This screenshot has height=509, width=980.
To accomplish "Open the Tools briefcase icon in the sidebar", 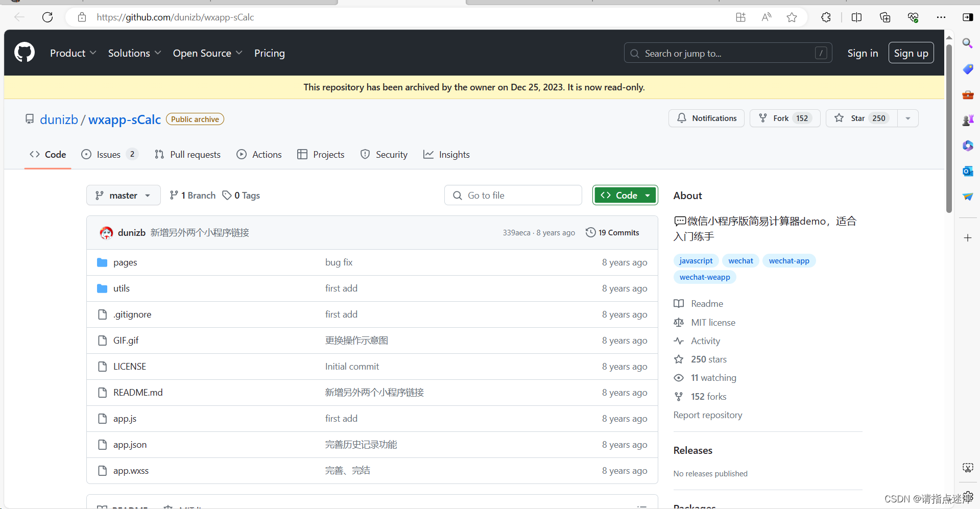I will tap(967, 94).
